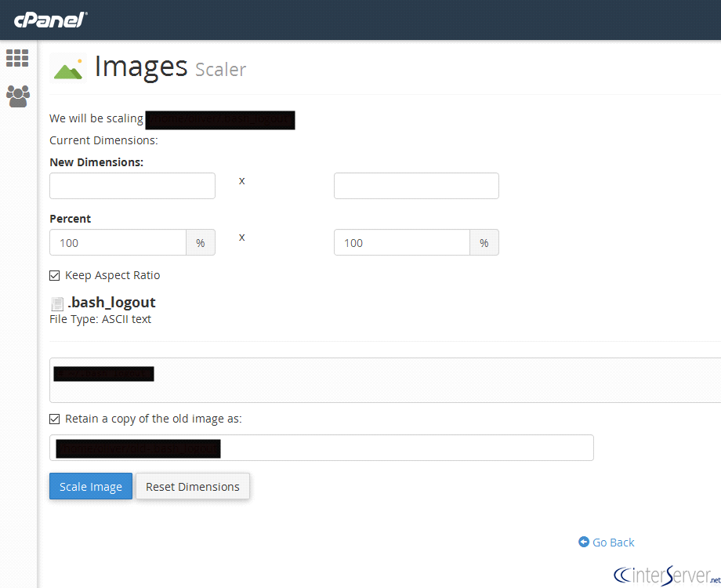Click the Images mountain icon

tap(68, 68)
